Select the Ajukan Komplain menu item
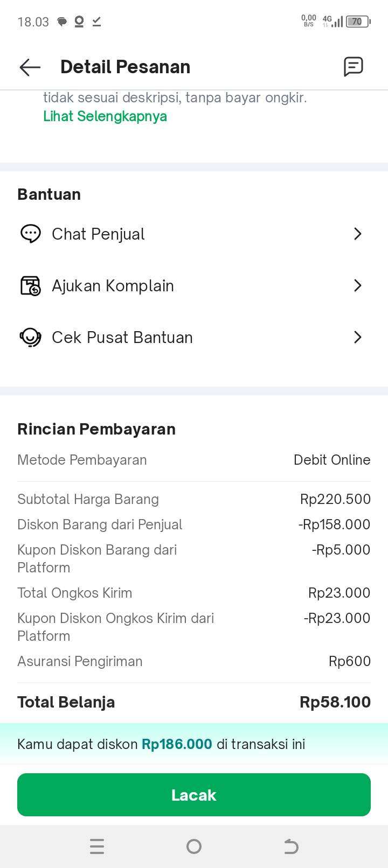This screenshot has height=868, width=388. pyautogui.click(x=113, y=285)
